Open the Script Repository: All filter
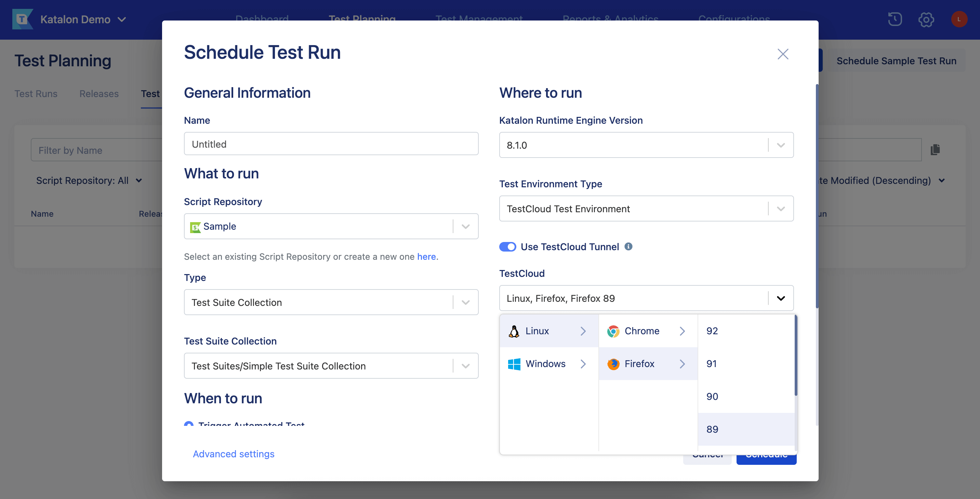Viewport: 980px width, 499px height. click(x=89, y=180)
